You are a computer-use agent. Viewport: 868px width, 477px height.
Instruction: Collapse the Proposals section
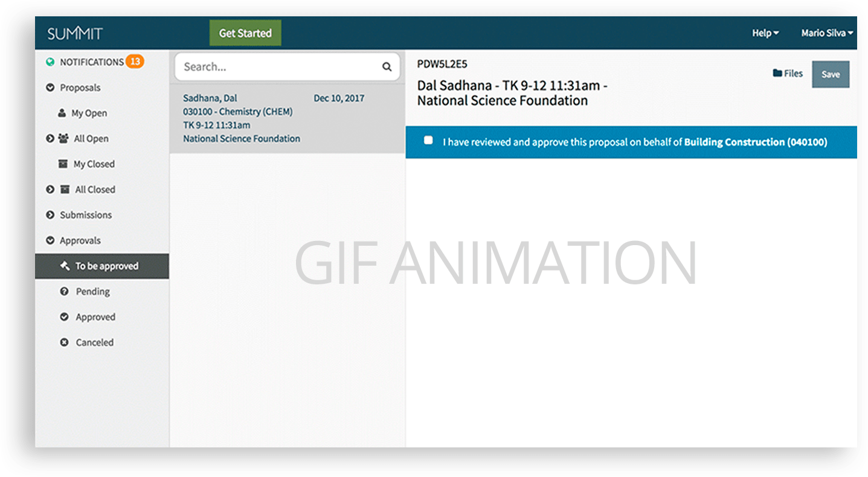coord(50,88)
